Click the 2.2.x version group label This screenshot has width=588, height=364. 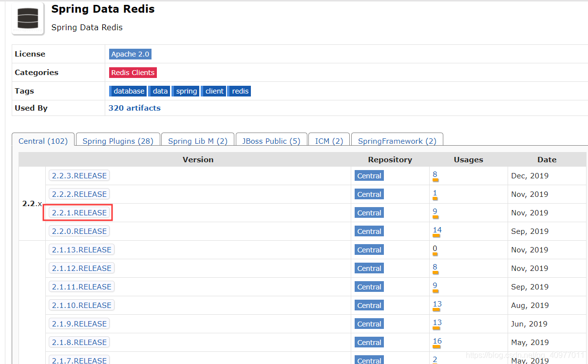32,204
